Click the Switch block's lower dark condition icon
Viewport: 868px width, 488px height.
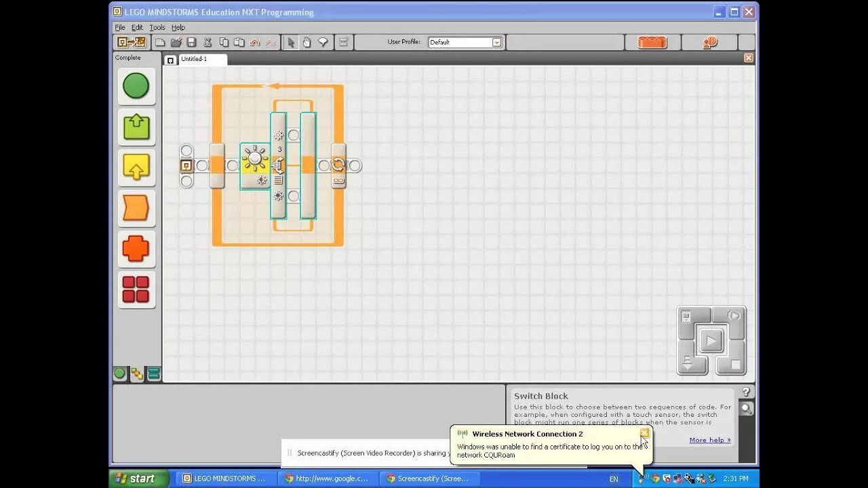coord(278,196)
